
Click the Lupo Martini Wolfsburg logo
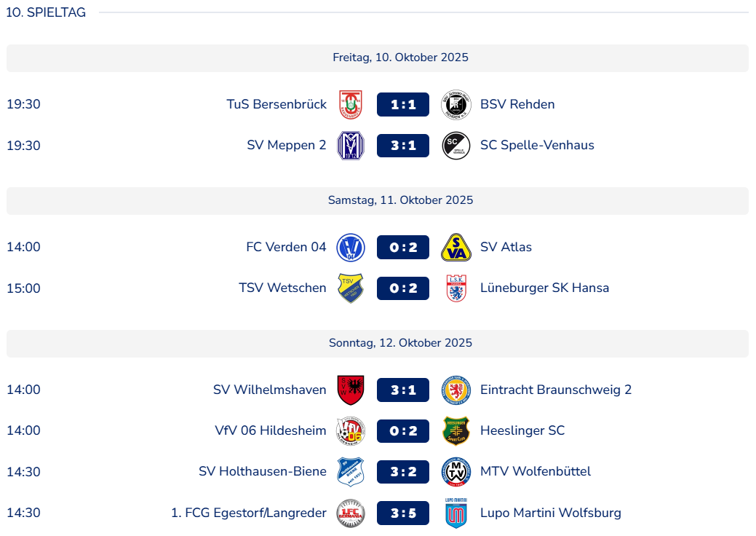tap(456, 513)
